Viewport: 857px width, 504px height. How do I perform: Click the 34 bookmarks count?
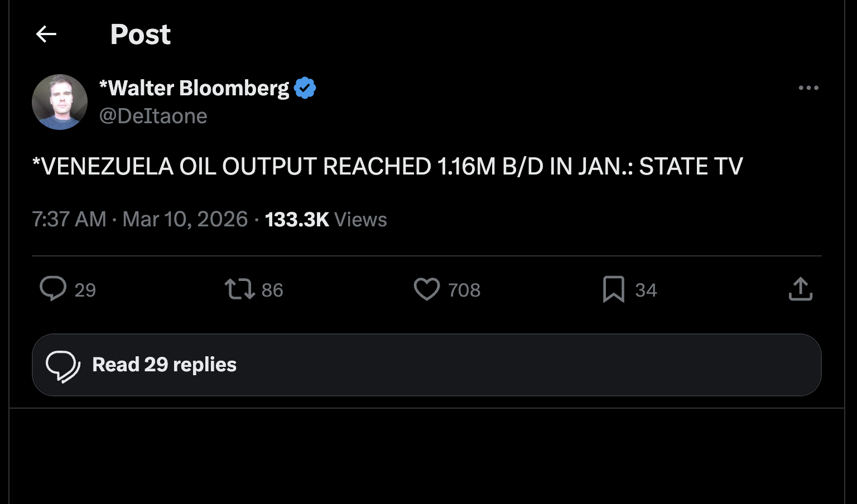[x=646, y=290]
